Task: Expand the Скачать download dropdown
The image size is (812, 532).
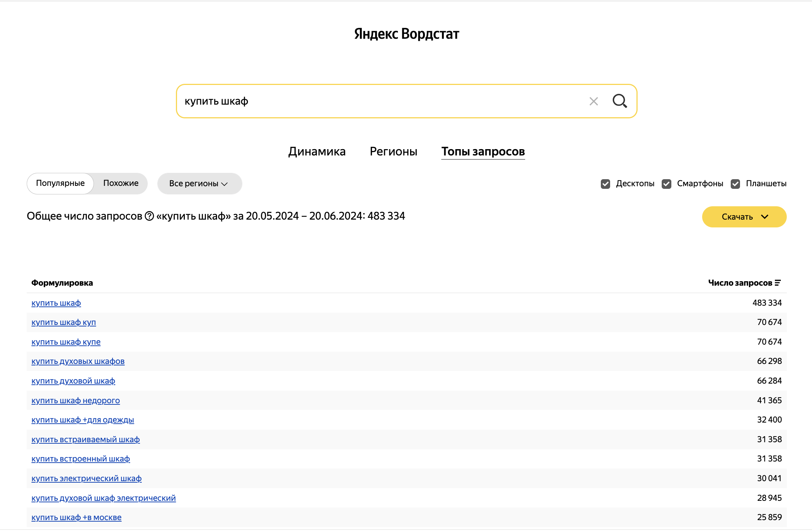Action: (744, 217)
